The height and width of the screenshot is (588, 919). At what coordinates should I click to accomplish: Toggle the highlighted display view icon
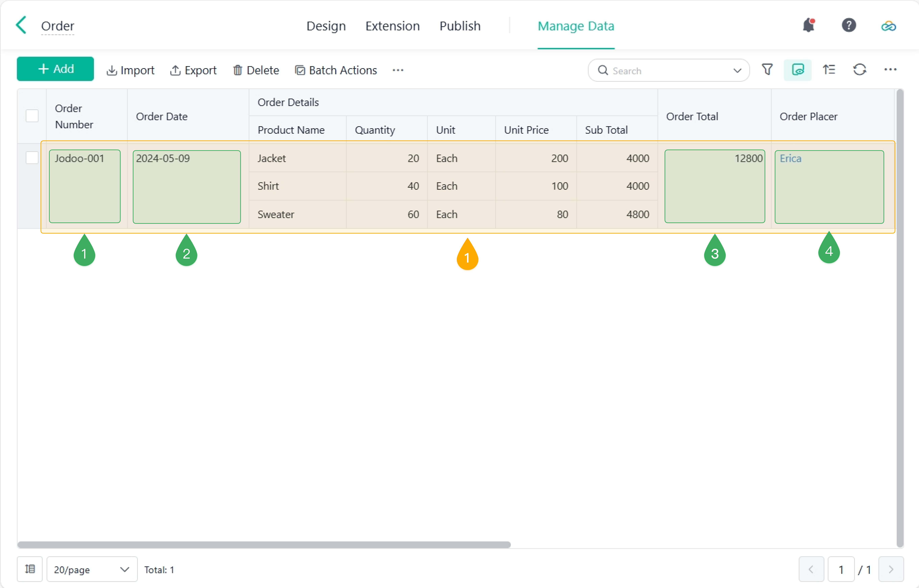pos(798,70)
